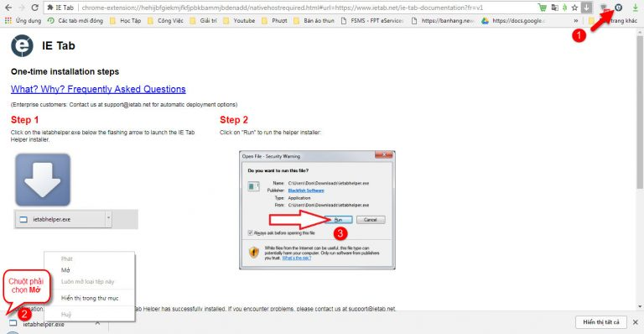Click the shield warning icon in dialog
The height and width of the screenshot is (334, 644).
(254, 252)
